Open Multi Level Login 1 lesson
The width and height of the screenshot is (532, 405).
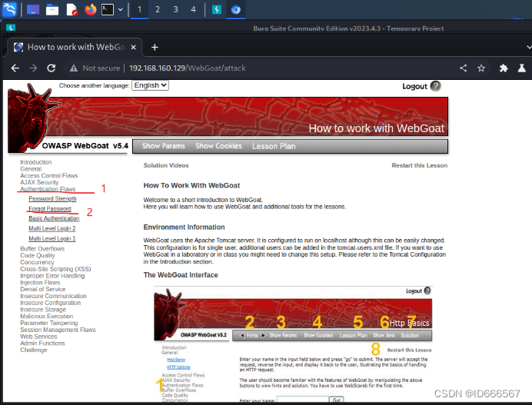click(x=52, y=239)
